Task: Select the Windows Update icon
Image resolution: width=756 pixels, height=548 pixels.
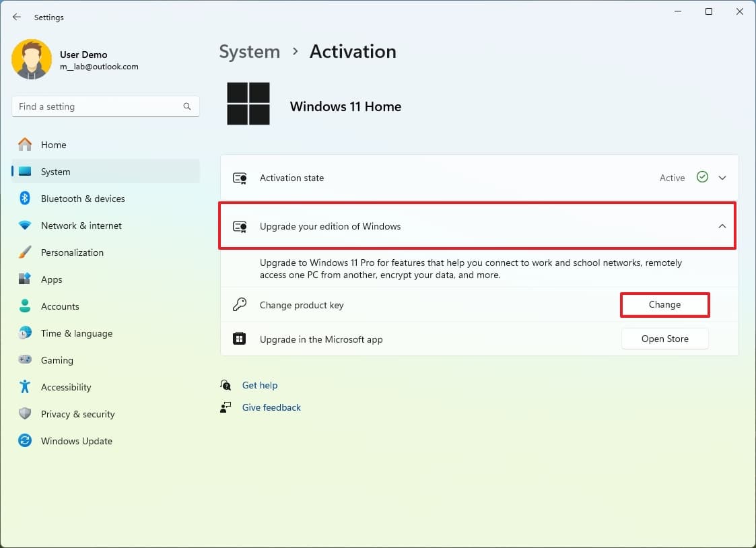Action: [25, 441]
